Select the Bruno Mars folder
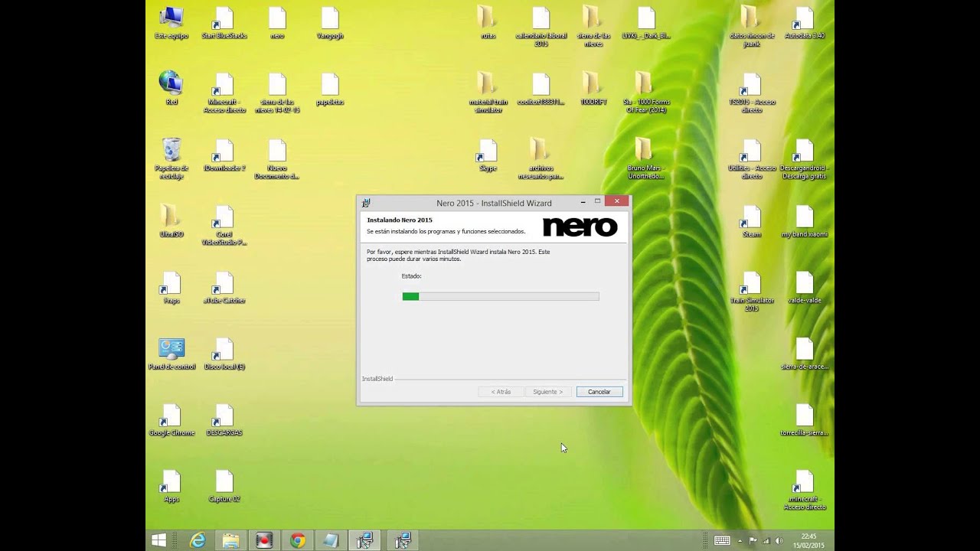 645,159
